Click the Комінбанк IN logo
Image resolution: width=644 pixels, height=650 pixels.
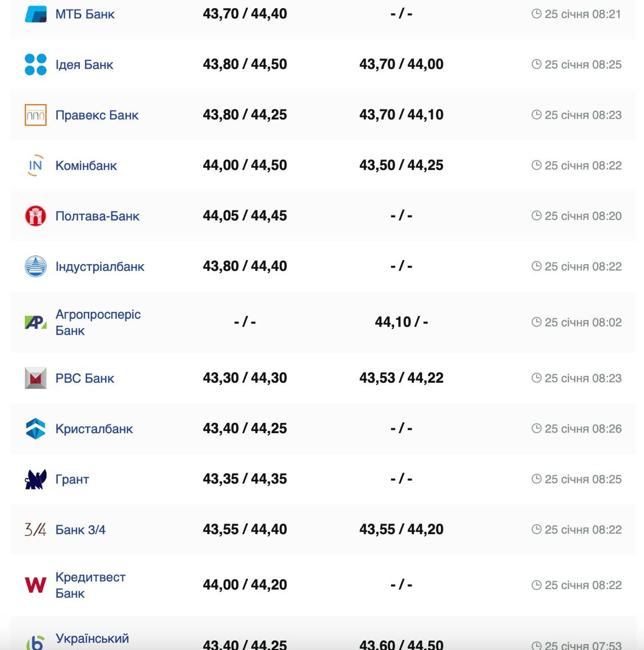tap(36, 166)
